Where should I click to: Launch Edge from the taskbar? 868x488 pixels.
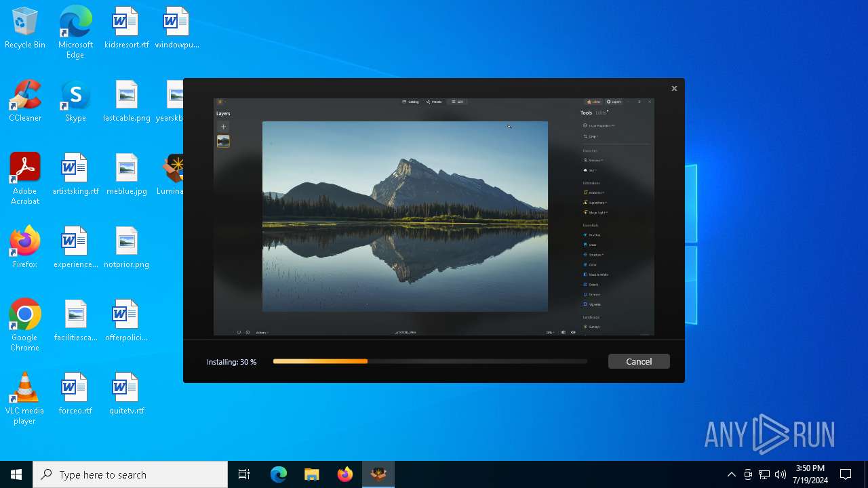click(279, 474)
